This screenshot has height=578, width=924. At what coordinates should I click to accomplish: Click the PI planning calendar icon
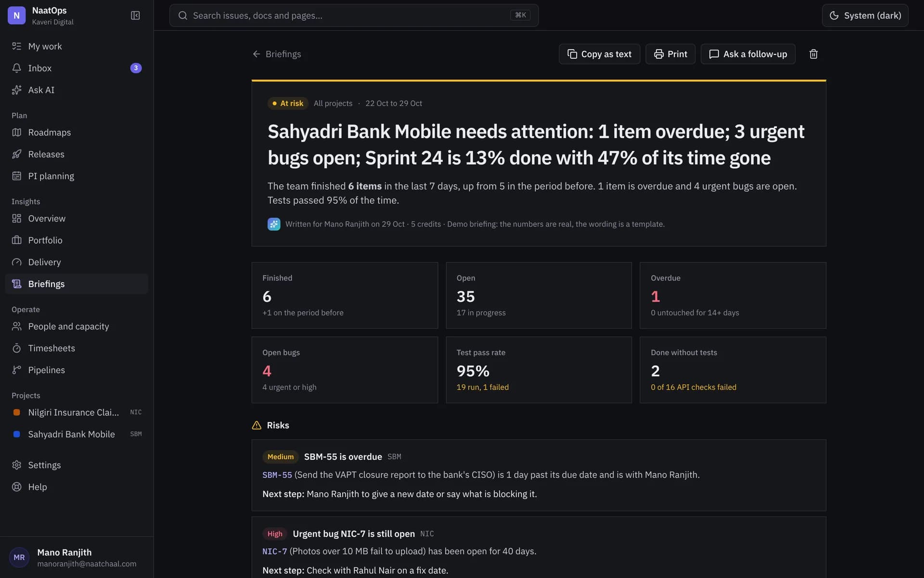point(17,176)
